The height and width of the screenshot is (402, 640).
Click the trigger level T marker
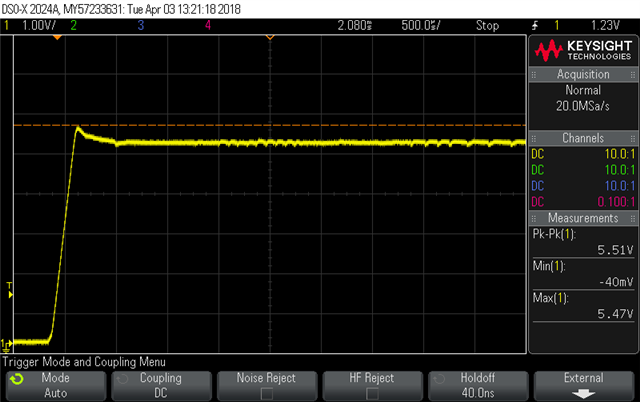pyautogui.click(x=10, y=290)
